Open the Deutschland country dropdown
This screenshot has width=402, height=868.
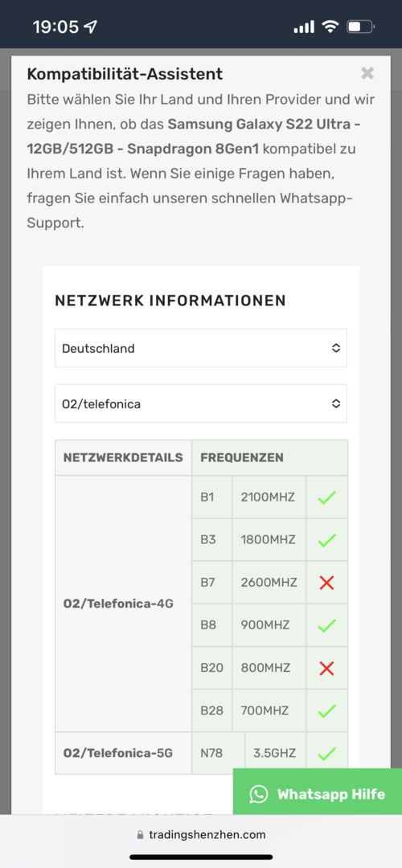tap(201, 348)
